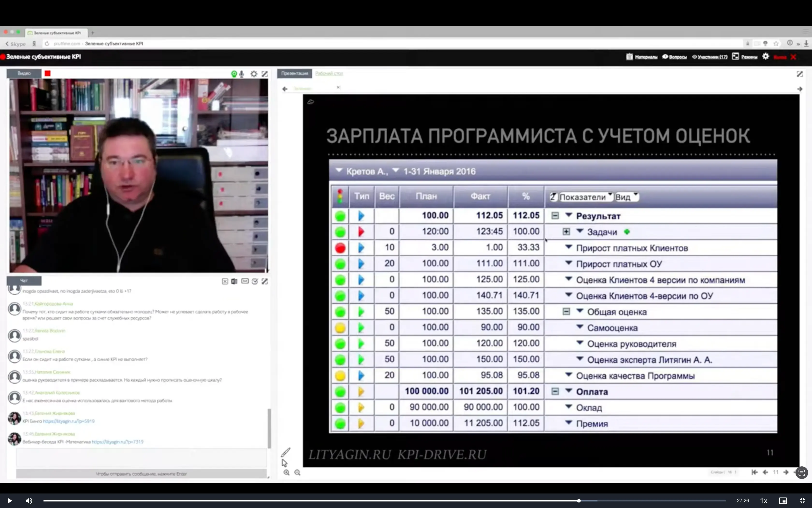This screenshot has width=812, height=508.
Task: Open the Режимы layout menu
Action: (745, 57)
